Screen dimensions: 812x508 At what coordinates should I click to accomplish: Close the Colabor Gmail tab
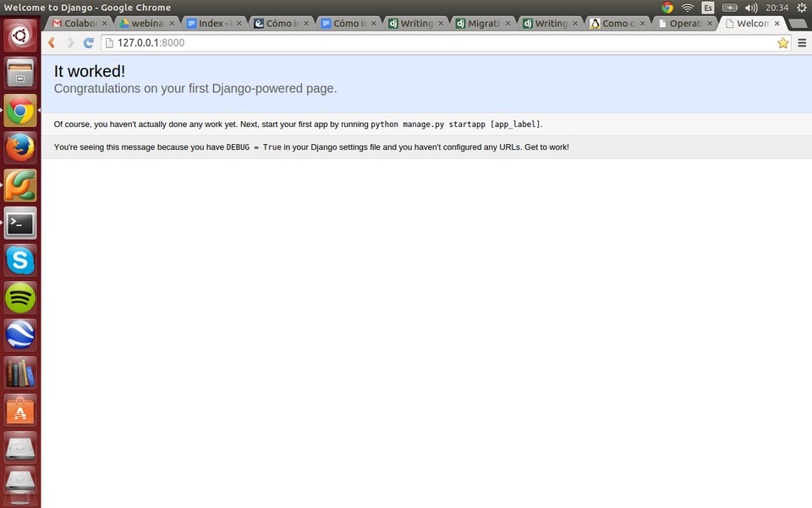click(104, 24)
